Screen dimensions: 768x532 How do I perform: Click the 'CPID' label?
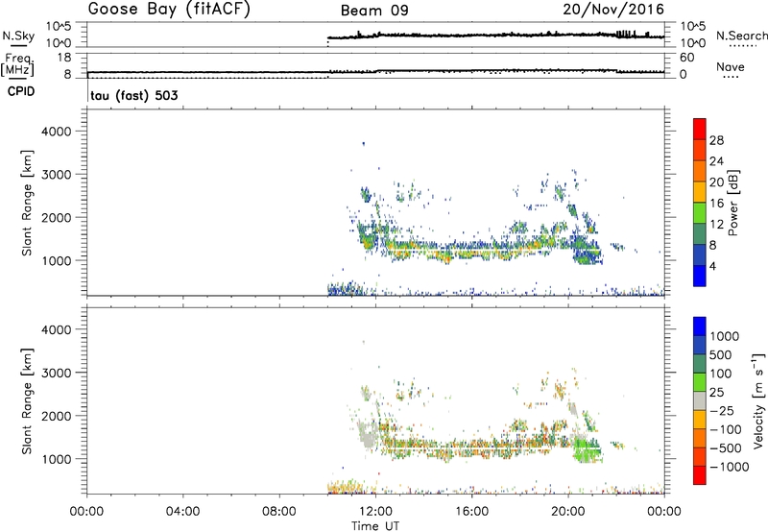click(21, 91)
